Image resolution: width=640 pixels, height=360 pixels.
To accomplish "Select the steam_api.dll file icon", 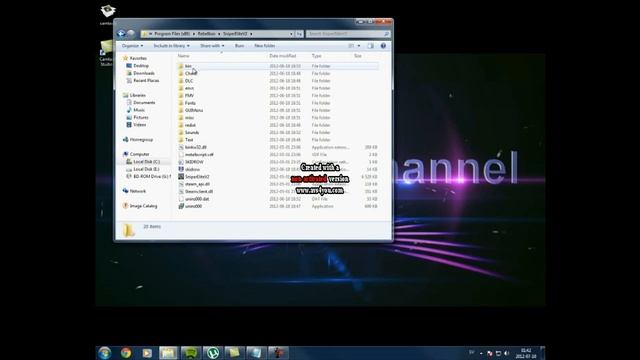I will pos(181,184).
